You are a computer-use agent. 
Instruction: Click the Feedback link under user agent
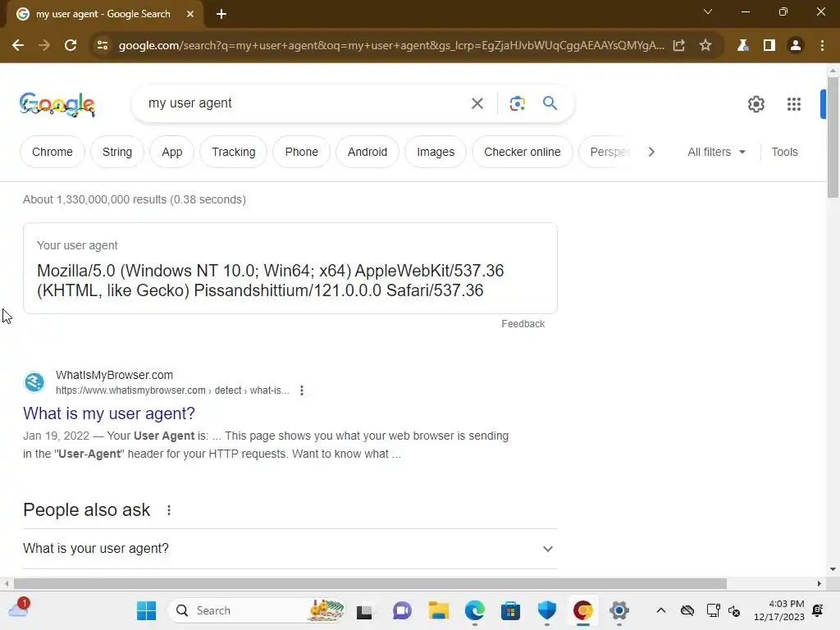point(523,324)
